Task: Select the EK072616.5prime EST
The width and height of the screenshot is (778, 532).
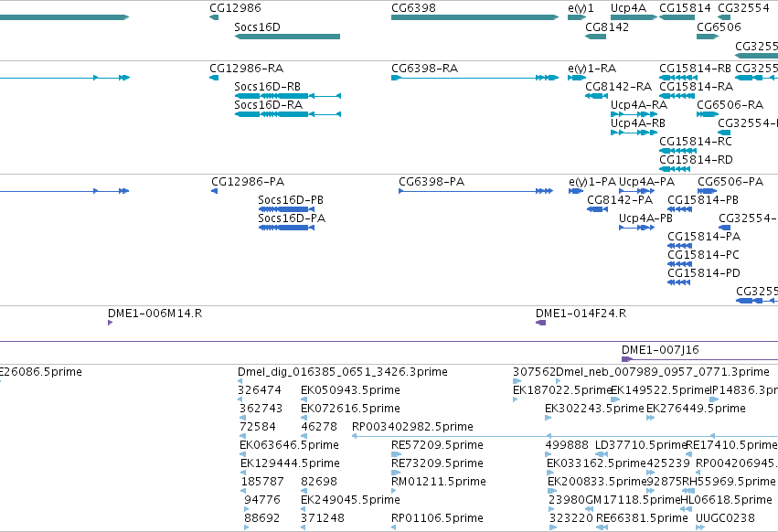Action: click(x=304, y=418)
